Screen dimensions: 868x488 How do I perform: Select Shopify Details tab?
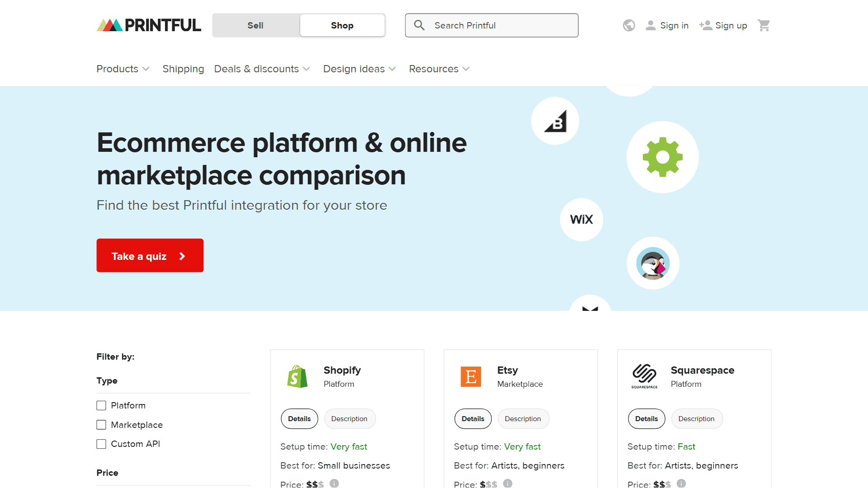click(299, 419)
